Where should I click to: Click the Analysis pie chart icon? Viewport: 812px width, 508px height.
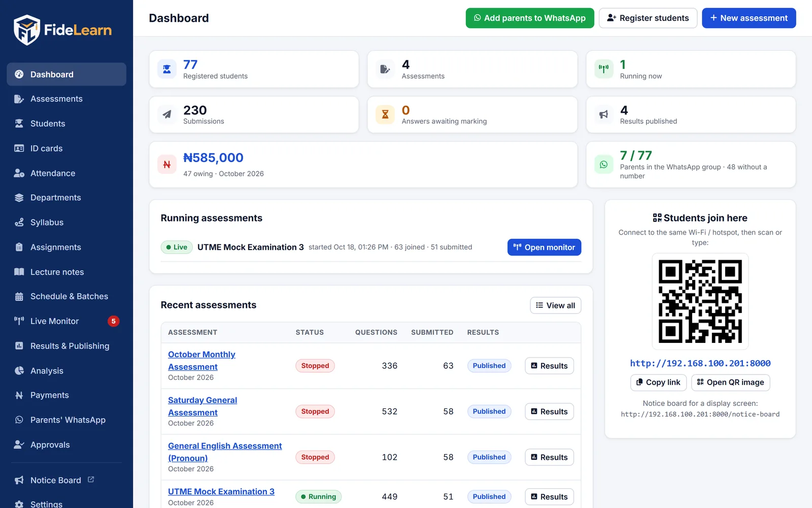pyautogui.click(x=19, y=371)
